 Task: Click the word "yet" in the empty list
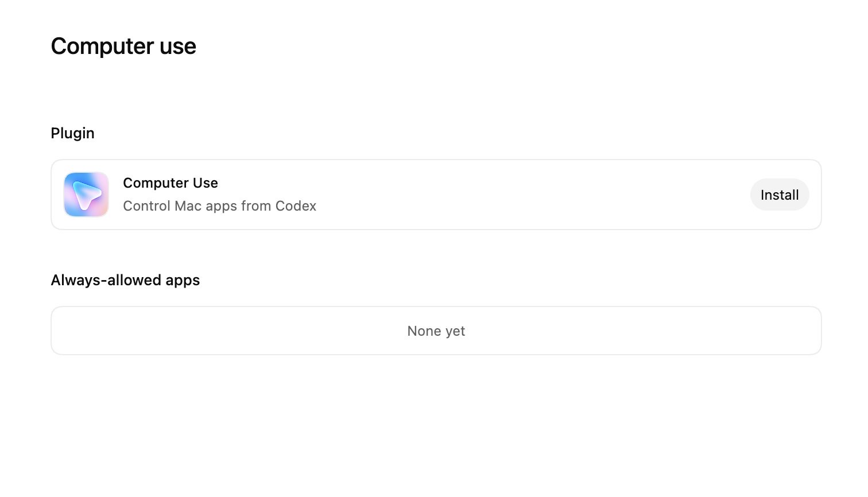tap(455, 332)
